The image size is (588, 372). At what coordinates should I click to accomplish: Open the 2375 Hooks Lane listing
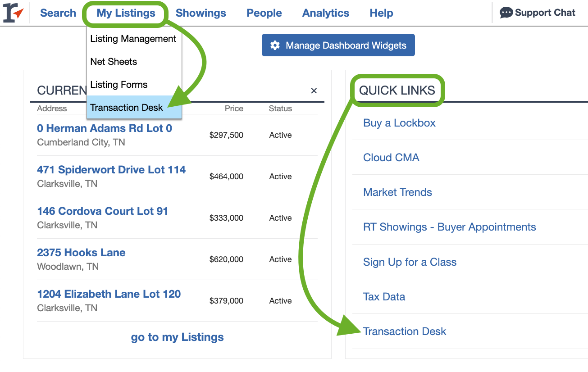[81, 253]
